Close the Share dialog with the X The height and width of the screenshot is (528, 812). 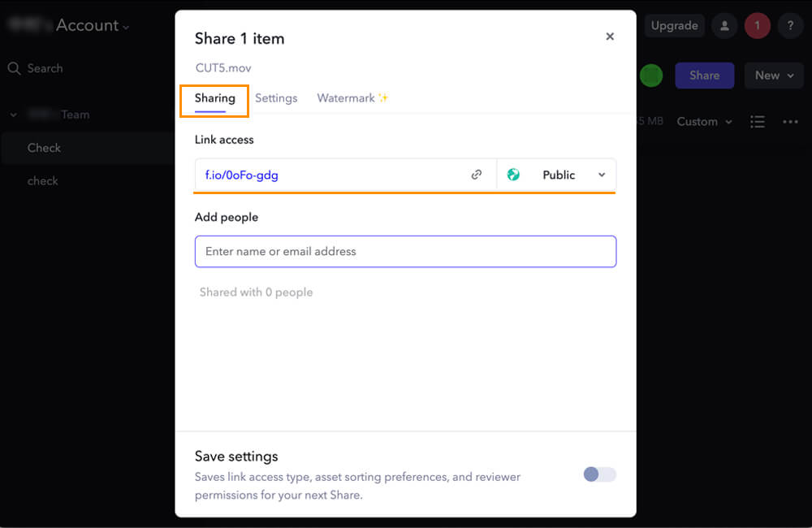point(610,37)
